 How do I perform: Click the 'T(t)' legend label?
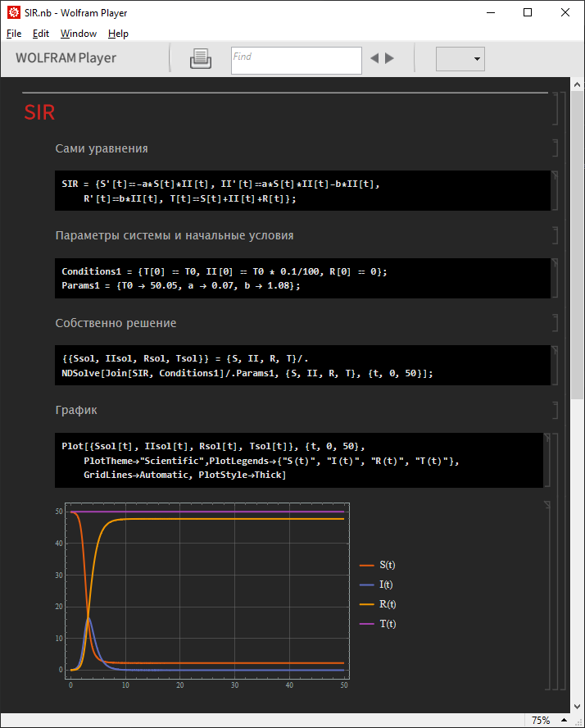[x=388, y=624]
